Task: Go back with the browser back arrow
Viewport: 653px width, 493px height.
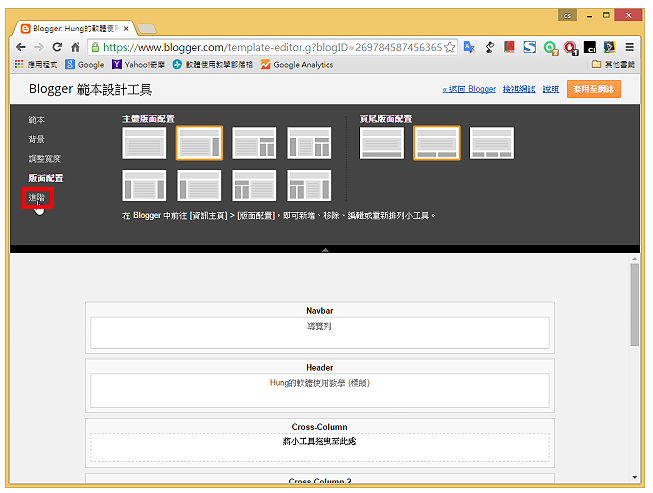Action: point(20,47)
